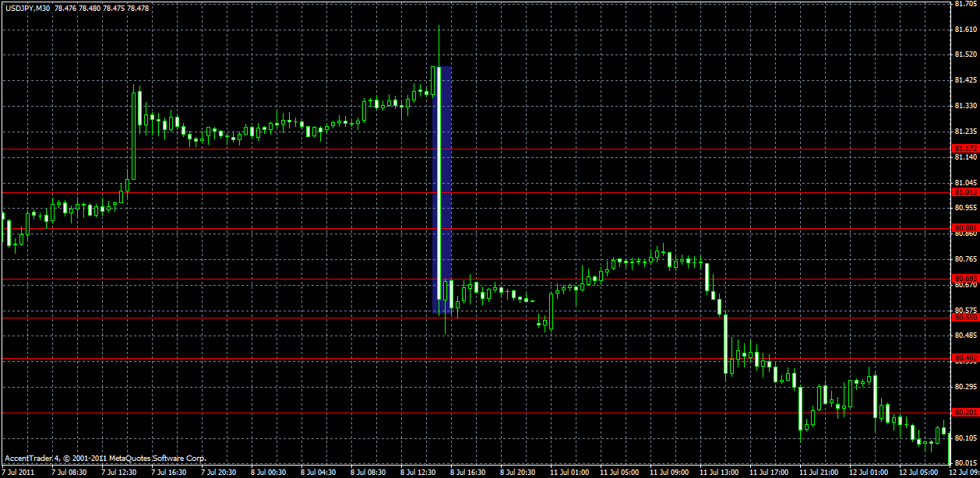Image resolution: width=980 pixels, height=478 pixels.
Task: Click the 7 Jul 2011 time axis label
Action: tap(21, 471)
